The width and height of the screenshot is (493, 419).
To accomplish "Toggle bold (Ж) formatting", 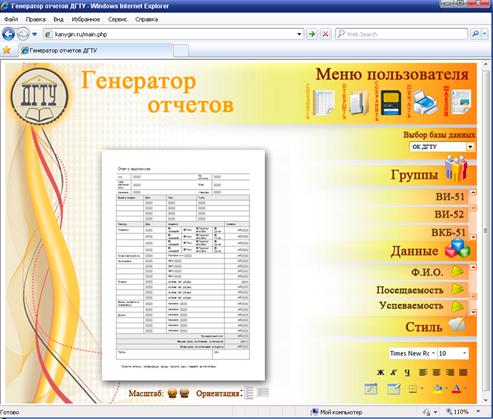I will [x=380, y=373].
